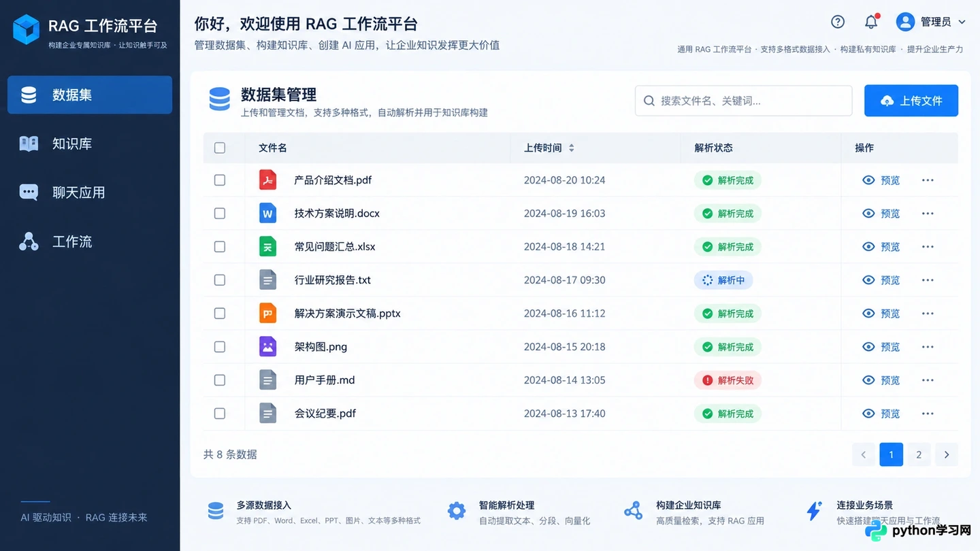Toggle the select-all checkbox in table header
The width and height of the screenshot is (980, 551).
[x=220, y=148]
